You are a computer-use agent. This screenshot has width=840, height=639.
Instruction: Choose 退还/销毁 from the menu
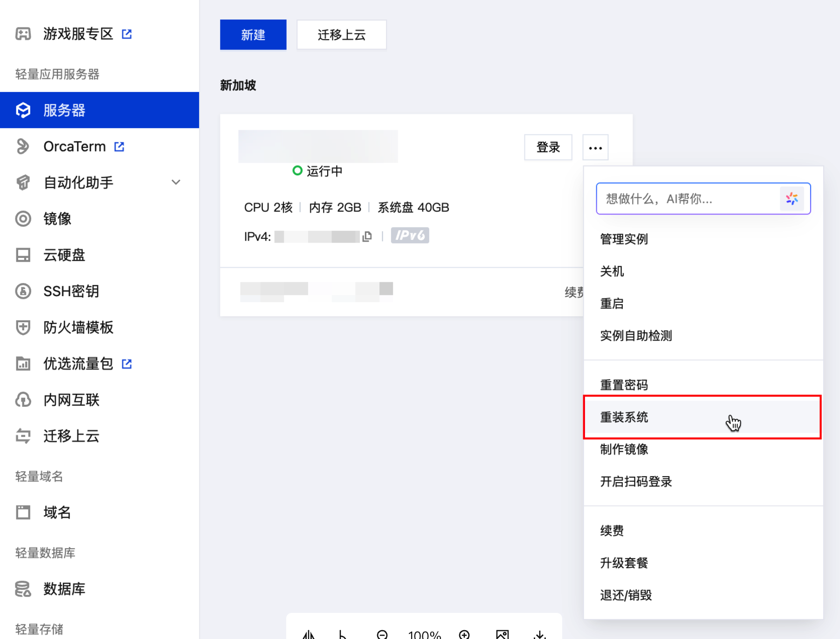[626, 595]
